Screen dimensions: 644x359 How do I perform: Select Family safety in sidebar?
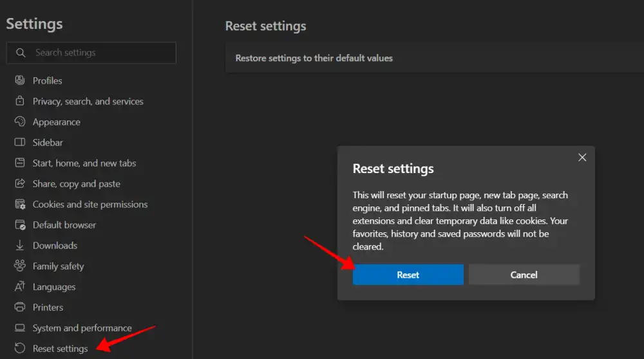tap(59, 266)
